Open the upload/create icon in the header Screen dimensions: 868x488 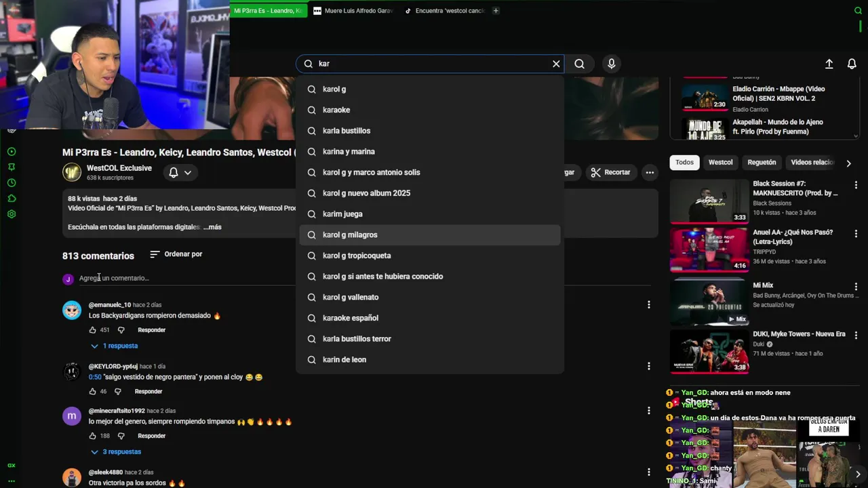click(x=829, y=64)
